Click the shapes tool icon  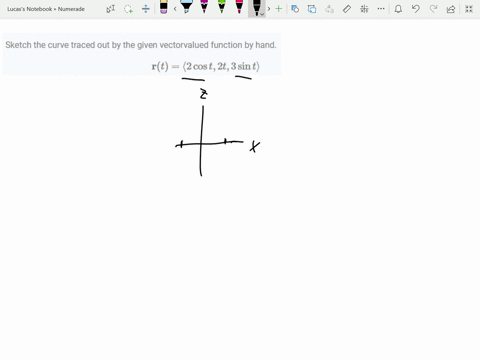[295, 9]
